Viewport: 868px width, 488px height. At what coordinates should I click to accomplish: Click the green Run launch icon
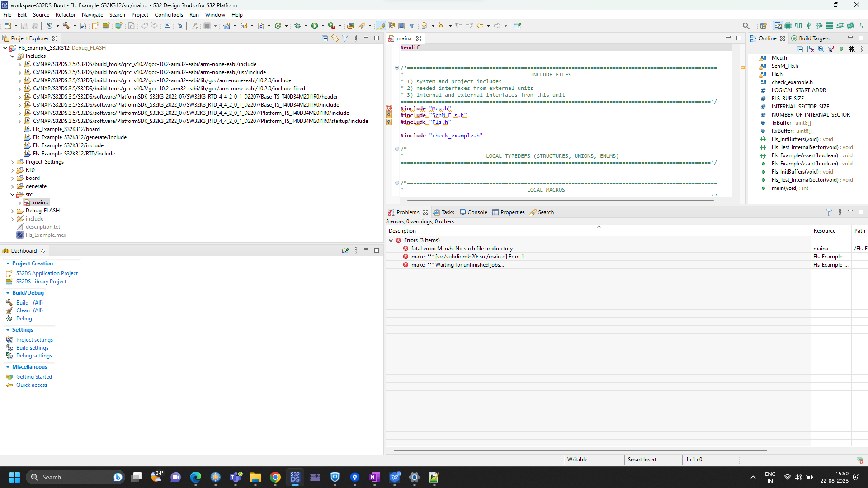(315, 26)
